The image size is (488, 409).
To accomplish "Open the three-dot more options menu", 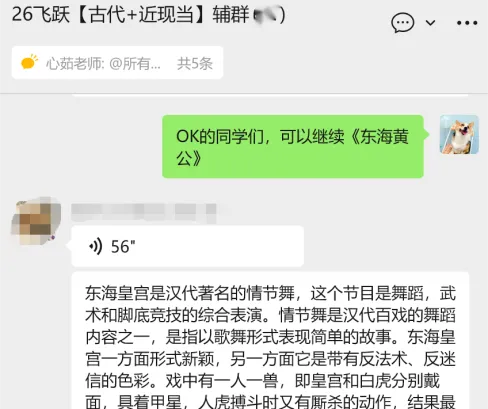I will [x=467, y=23].
